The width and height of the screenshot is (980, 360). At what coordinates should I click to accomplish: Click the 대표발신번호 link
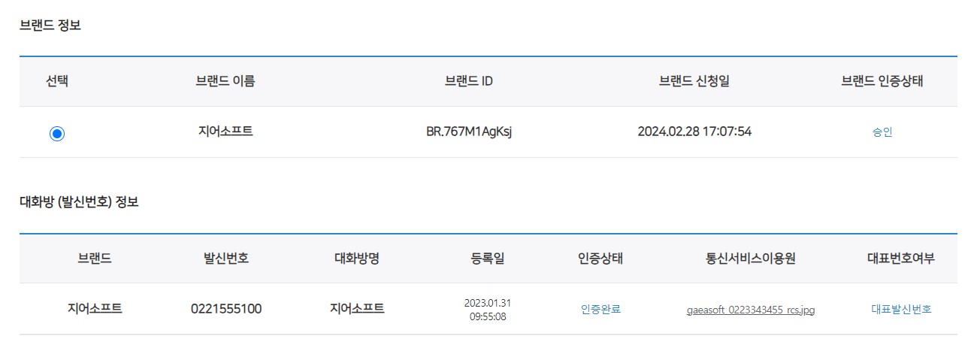[x=901, y=309]
